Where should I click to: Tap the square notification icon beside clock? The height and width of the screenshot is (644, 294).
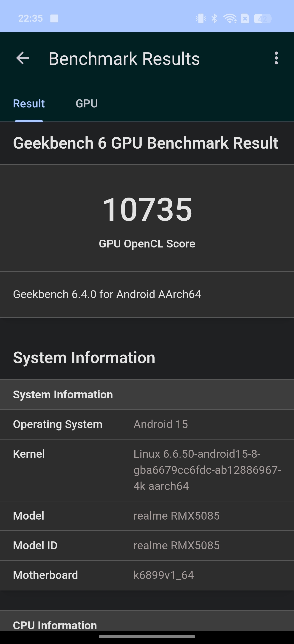[54, 18]
